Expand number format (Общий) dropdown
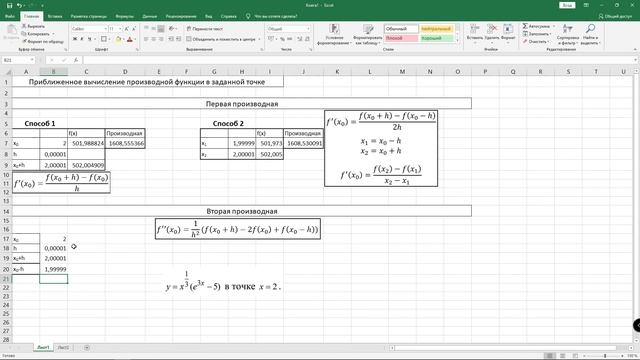Image resolution: width=640 pixels, height=360 pixels. (x=308, y=29)
